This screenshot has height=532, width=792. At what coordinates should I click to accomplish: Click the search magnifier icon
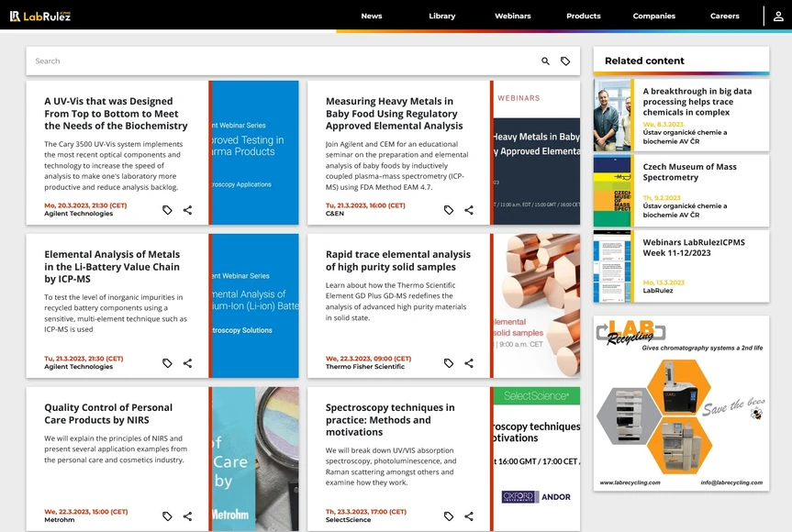545,61
